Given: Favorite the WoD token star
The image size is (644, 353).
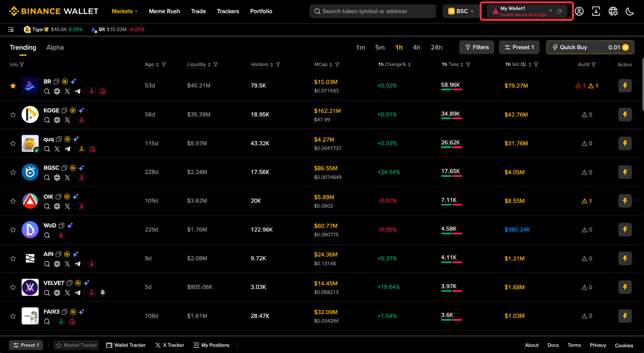Looking at the screenshot, I should point(13,230).
